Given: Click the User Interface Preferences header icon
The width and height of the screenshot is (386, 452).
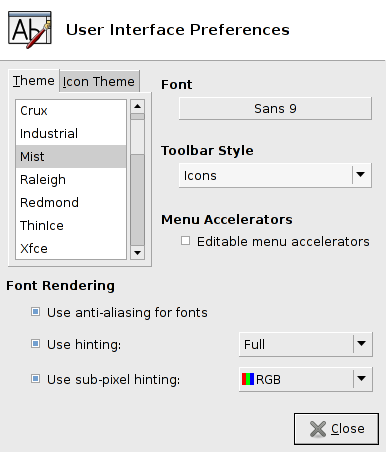Looking at the screenshot, I should (30, 30).
